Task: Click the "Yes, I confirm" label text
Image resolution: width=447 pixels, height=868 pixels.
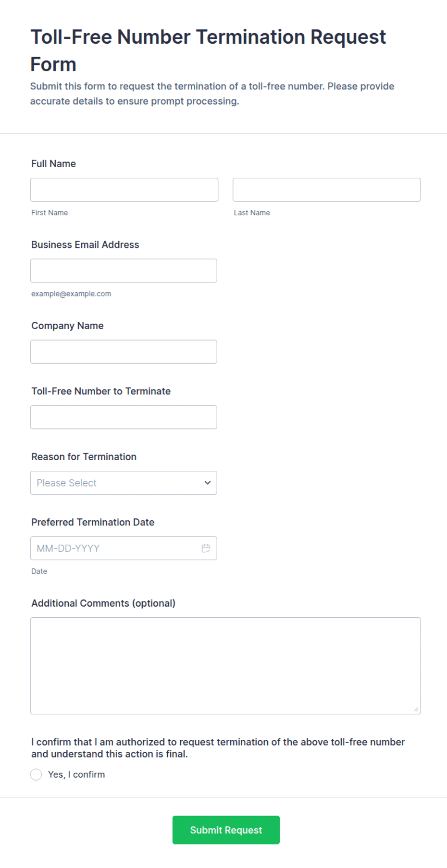Action: tap(76, 774)
